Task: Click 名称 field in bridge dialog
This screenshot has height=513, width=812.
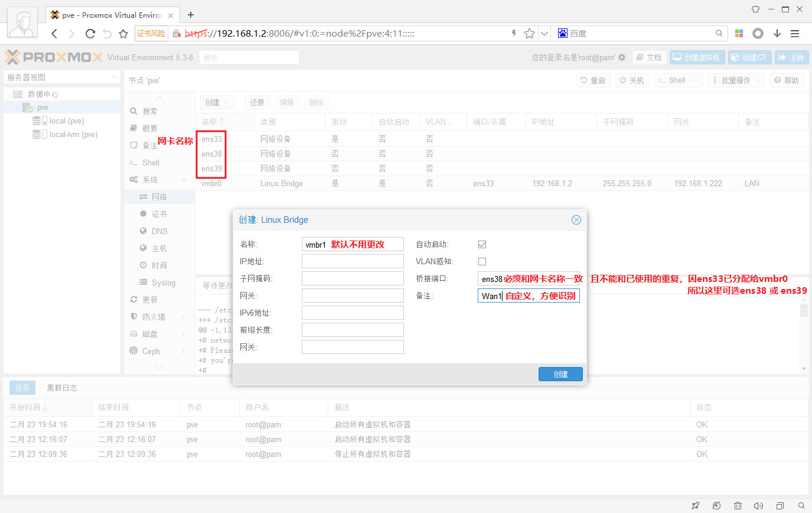Action: pyautogui.click(x=353, y=244)
